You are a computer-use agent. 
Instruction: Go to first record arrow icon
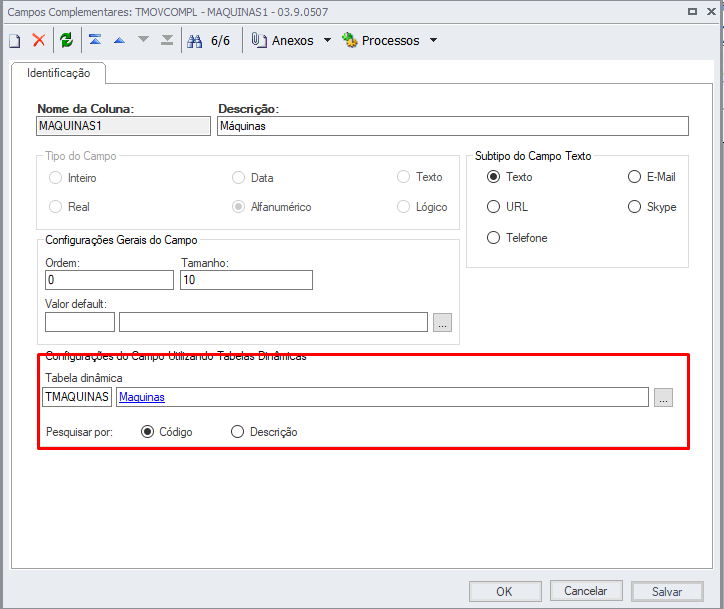[x=95, y=40]
